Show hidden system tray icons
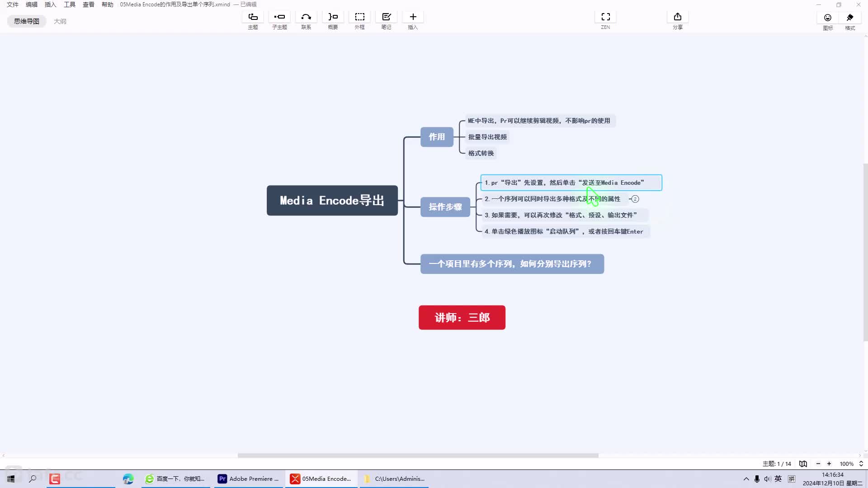Viewport: 868px width, 488px height. click(746, 479)
